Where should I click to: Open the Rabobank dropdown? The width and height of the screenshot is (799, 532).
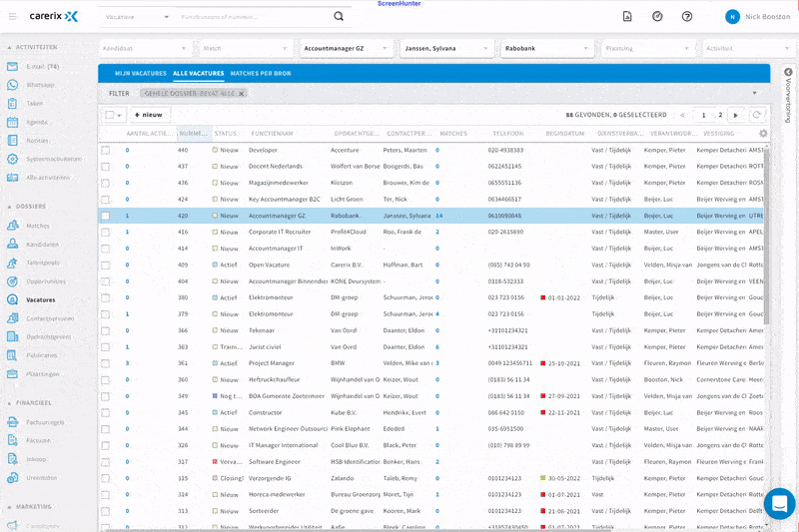coord(546,48)
